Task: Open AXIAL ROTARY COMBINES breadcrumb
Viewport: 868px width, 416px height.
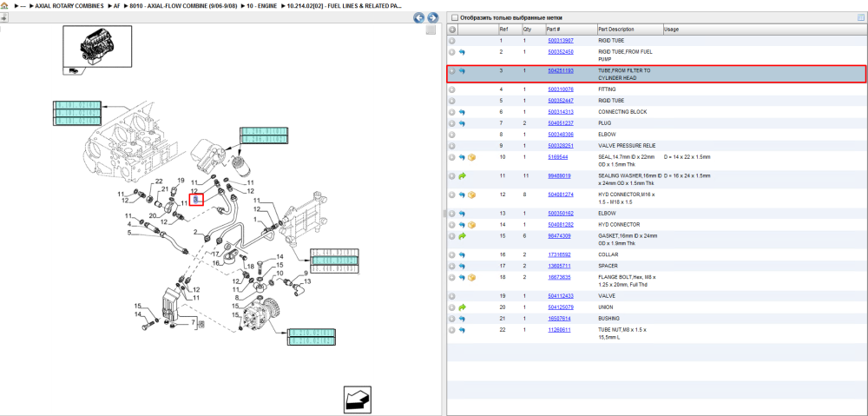Action: click(69, 5)
